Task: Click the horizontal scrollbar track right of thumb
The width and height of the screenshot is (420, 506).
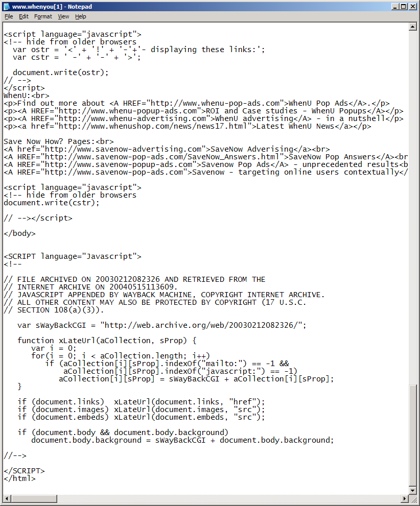Action: (x=228, y=498)
